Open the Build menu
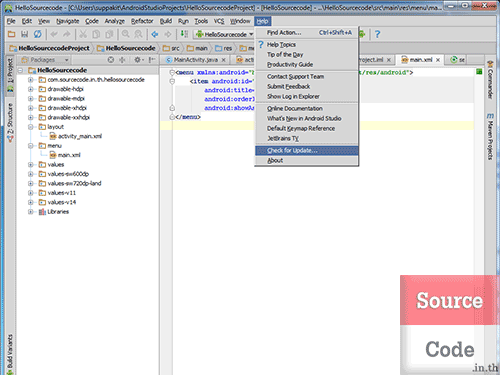 tap(166, 21)
